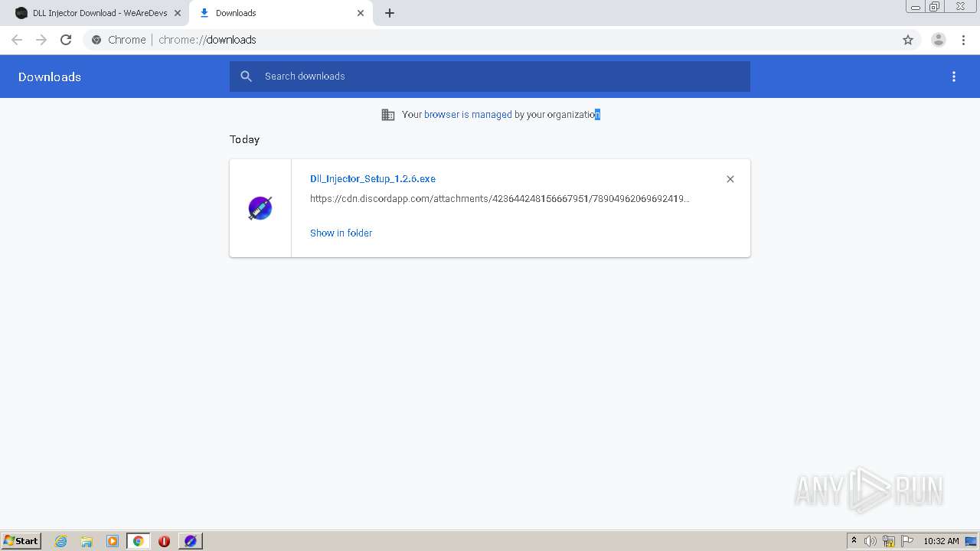Close the Downloads tab
The image size is (980, 551).
point(361,13)
